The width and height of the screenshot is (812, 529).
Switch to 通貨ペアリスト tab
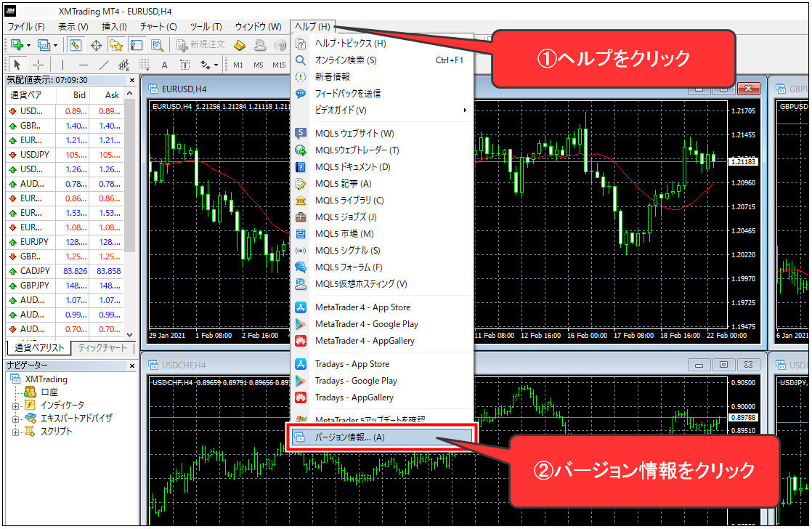[38, 347]
